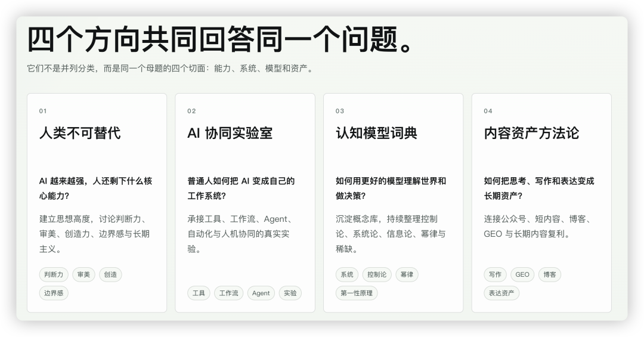
Task: Select the 表达资产 tag
Action: [501, 293]
